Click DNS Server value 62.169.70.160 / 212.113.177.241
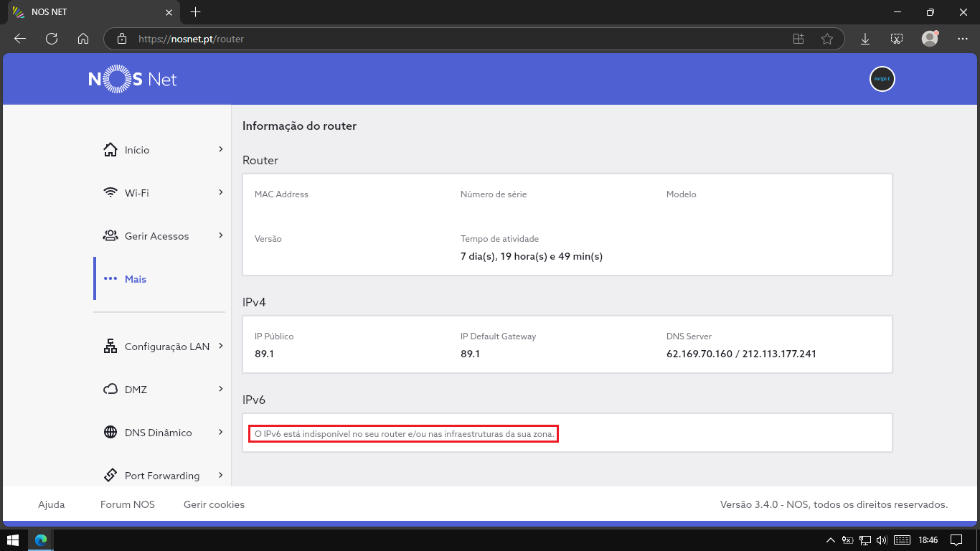Image resolution: width=980 pixels, height=551 pixels. [x=741, y=354]
